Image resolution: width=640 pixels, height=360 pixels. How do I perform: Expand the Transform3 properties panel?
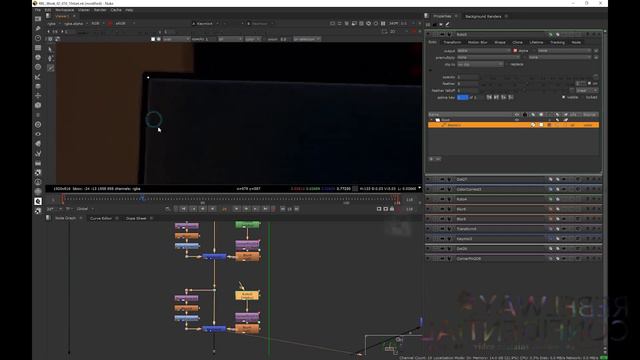tap(428, 229)
